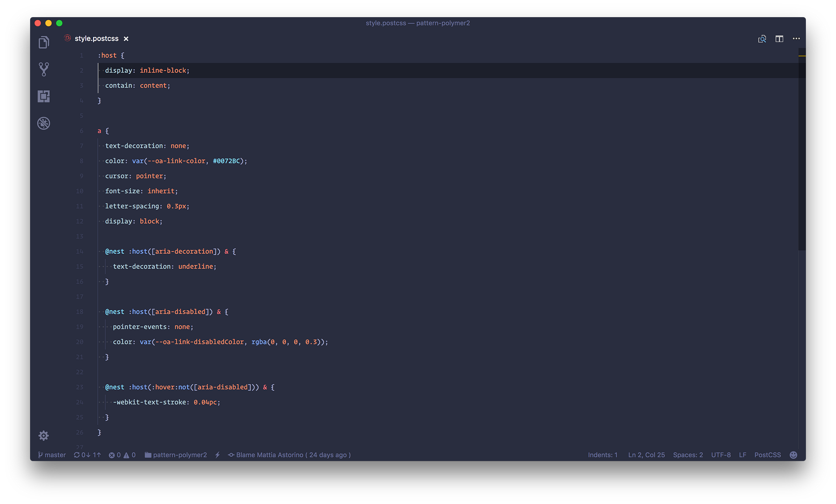Click the Open Preview icon in editor toolbar
Image resolution: width=836 pixels, height=504 pixels.
click(762, 39)
